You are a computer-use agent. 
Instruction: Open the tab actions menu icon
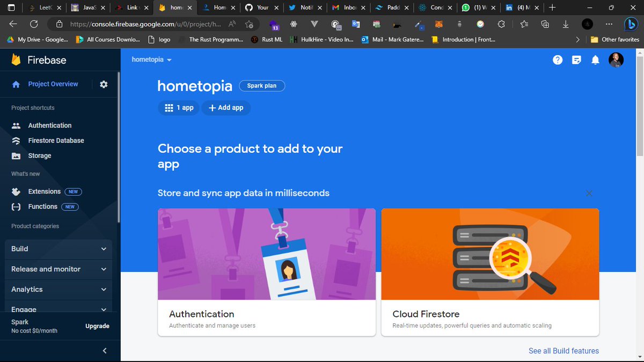coord(11,8)
